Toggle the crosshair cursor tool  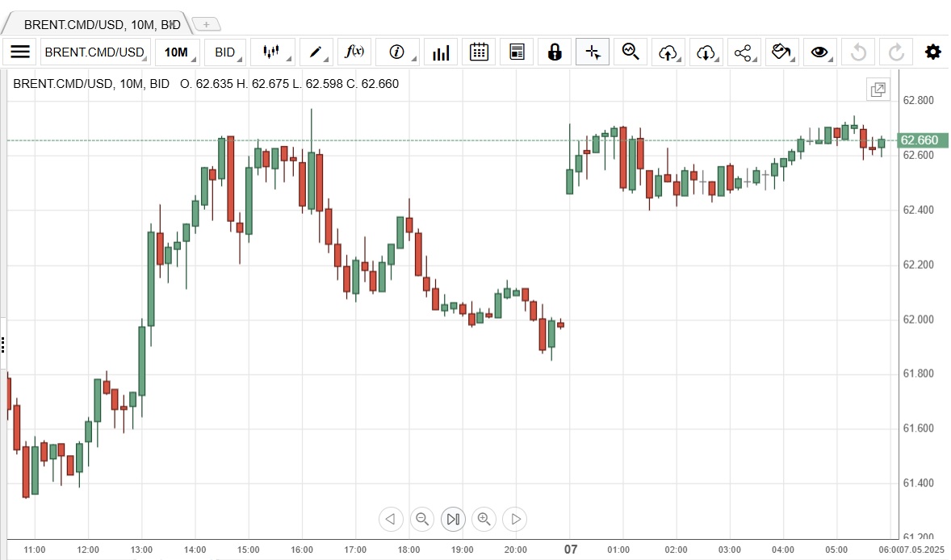point(593,52)
